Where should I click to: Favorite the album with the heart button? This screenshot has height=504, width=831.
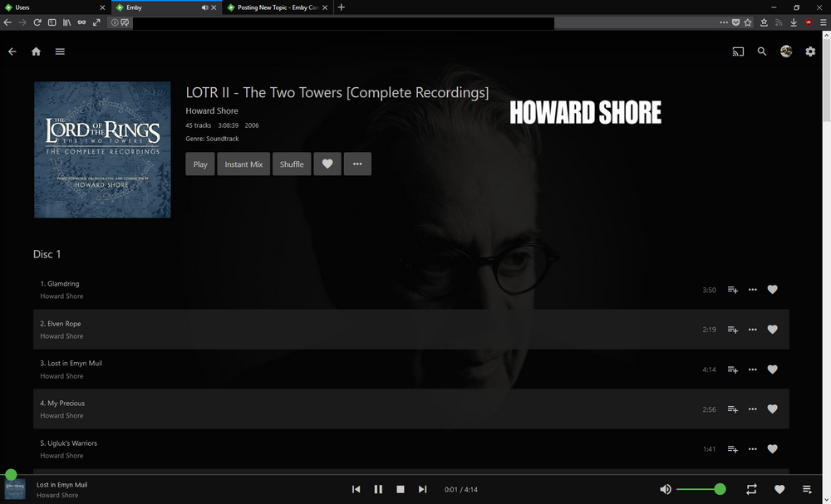(x=327, y=164)
